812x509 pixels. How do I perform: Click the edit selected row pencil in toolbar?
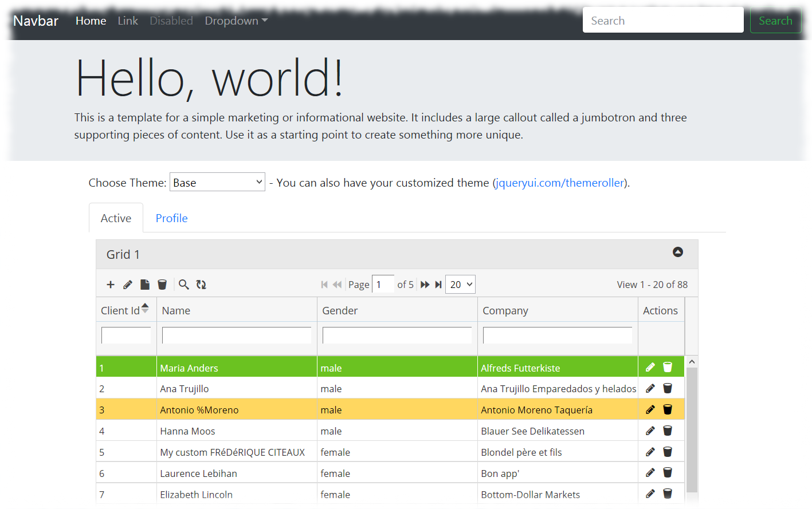pyautogui.click(x=128, y=285)
